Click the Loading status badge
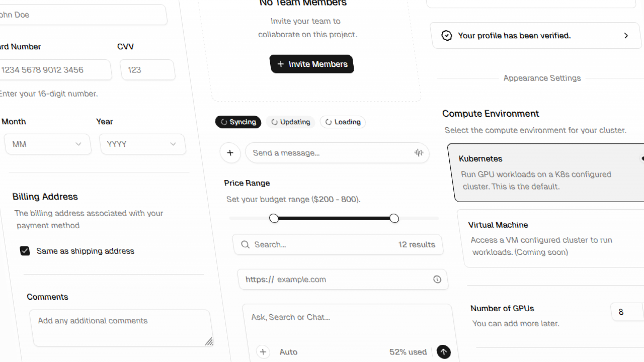This screenshot has height=362, width=644. click(x=343, y=122)
